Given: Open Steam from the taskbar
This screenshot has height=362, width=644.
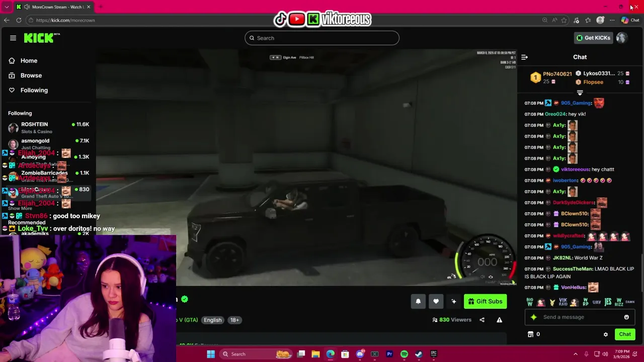Looking at the screenshot, I should click(419, 354).
